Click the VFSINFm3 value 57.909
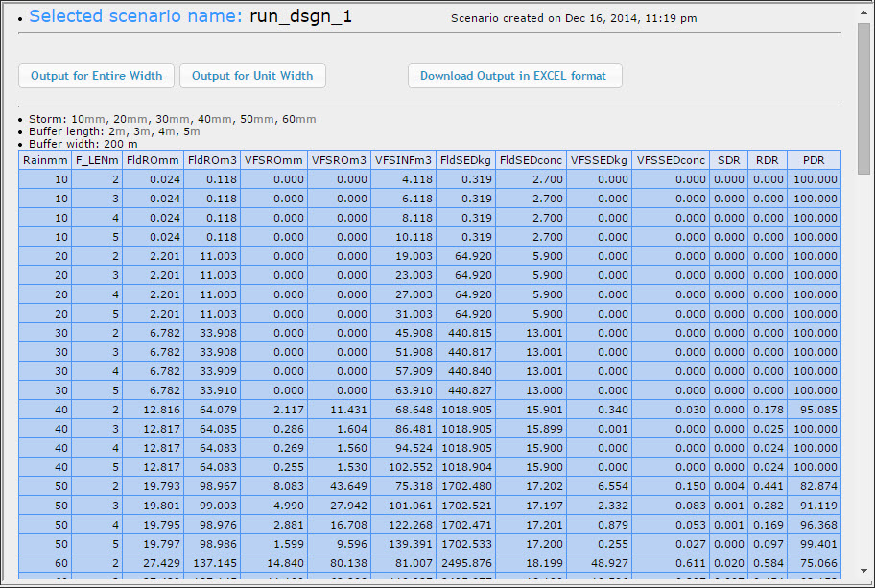Image resolution: width=875 pixels, height=588 pixels. [404, 371]
